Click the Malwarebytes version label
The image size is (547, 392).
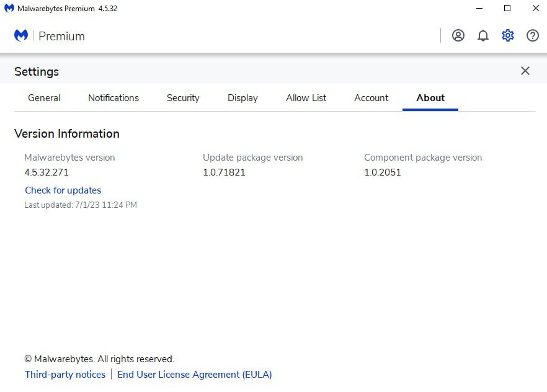[69, 158]
